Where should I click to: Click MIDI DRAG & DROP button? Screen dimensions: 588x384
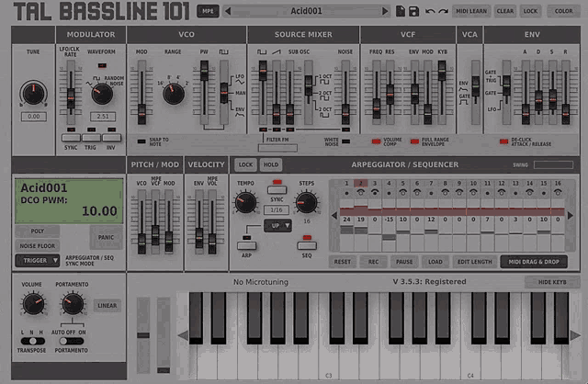click(x=533, y=262)
